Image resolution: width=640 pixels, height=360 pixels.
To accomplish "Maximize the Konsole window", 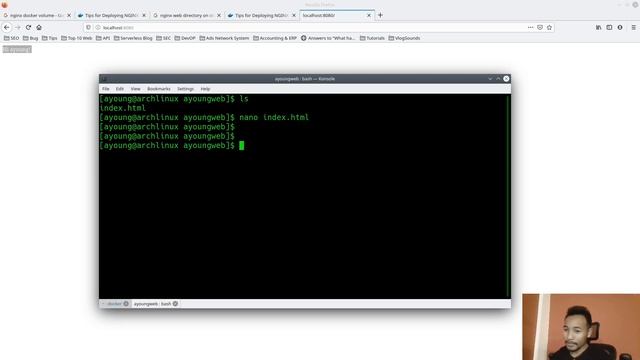I will click(x=498, y=79).
